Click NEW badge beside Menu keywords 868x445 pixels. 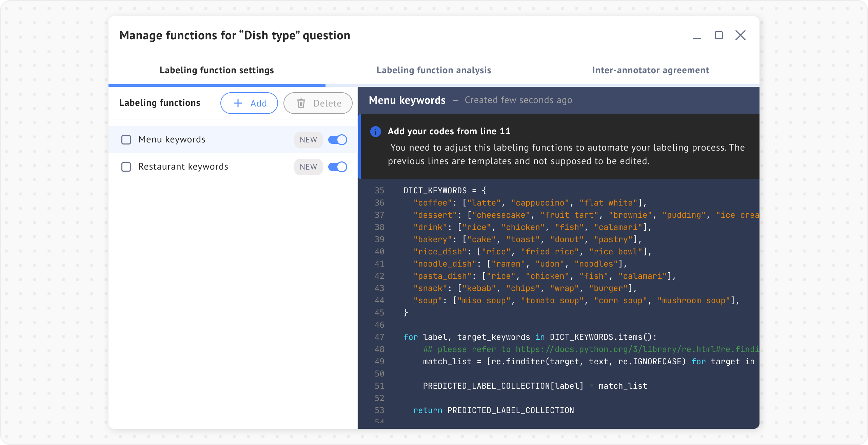pyautogui.click(x=308, y=140)
